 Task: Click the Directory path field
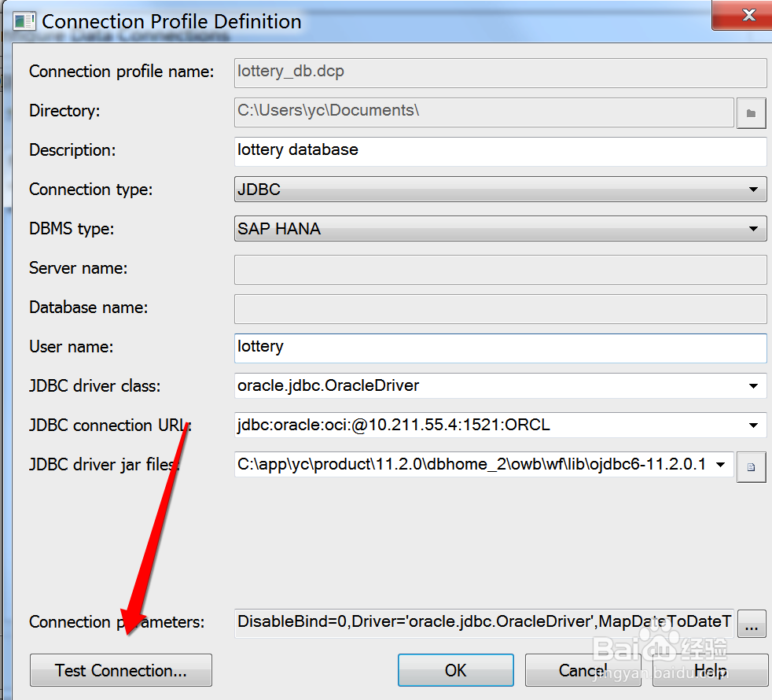(x=484, y=112)
